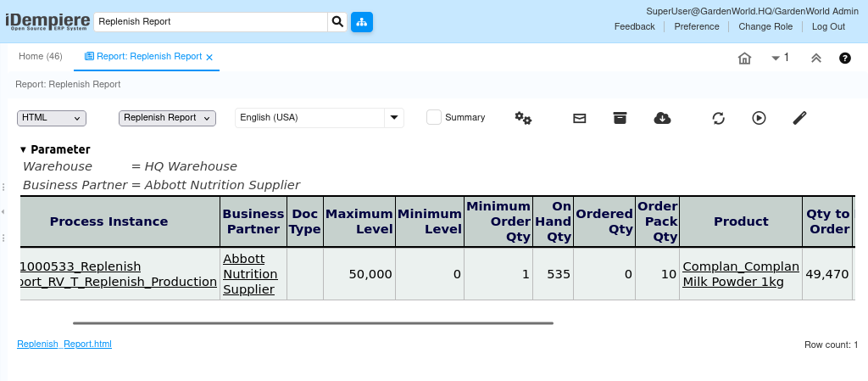Go home using house icon
Image resolution: width=868 pixels, height=381 pixels.
(x=744, y=59)
